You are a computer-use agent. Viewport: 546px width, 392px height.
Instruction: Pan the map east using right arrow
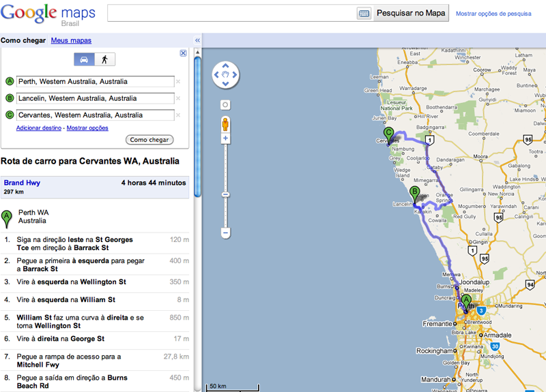tap(234, 75)
